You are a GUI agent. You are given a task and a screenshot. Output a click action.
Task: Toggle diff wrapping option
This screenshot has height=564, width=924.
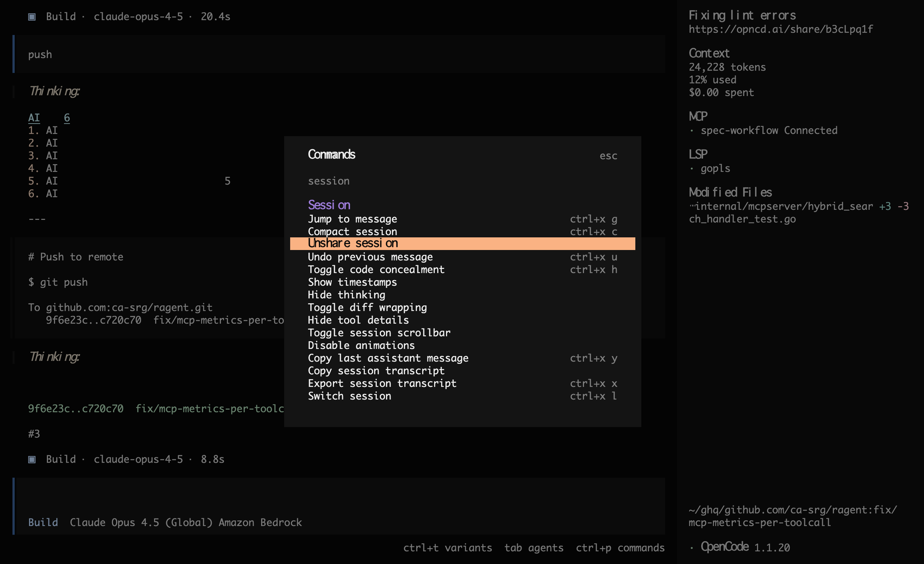click(x=367, y=308)
